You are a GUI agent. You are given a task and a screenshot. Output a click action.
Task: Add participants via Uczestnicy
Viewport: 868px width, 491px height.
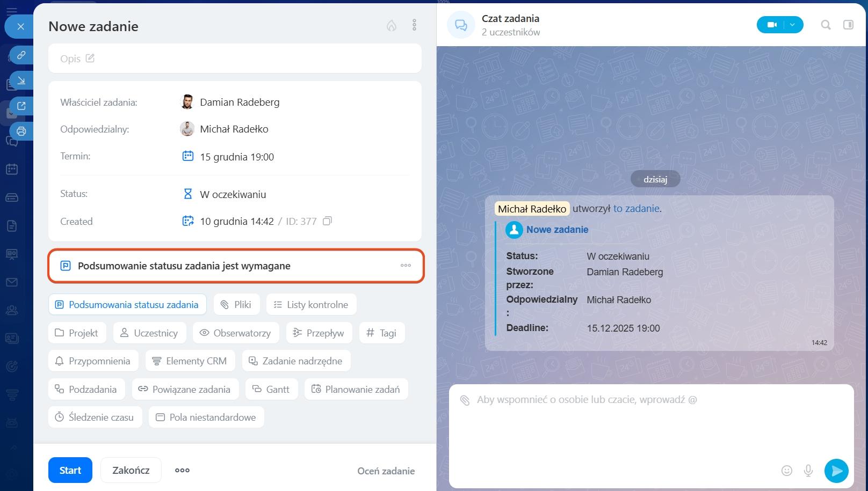click(150, 333)
